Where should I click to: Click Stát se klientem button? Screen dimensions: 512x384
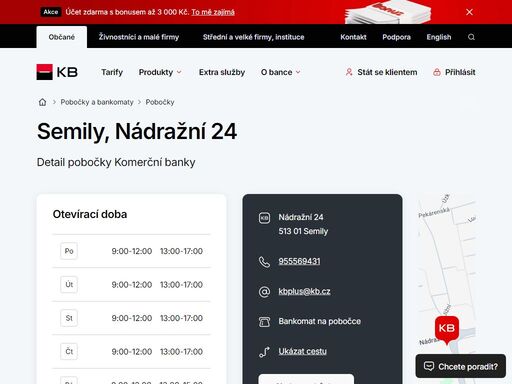tap(381, 72)
